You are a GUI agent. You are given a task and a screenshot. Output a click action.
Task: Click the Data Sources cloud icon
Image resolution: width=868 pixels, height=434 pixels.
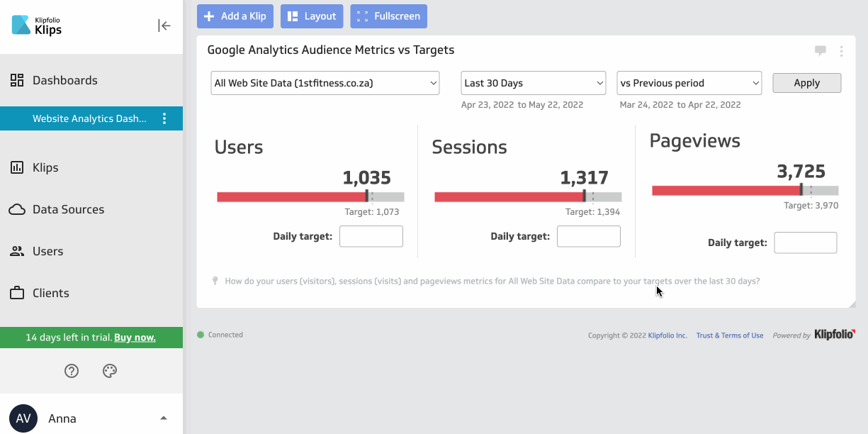tap(17, 209)
